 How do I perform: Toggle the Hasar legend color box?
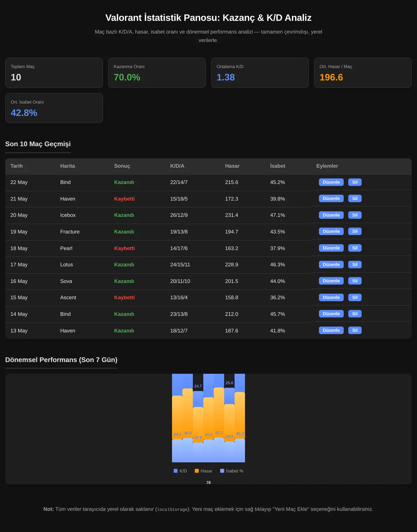197,471
